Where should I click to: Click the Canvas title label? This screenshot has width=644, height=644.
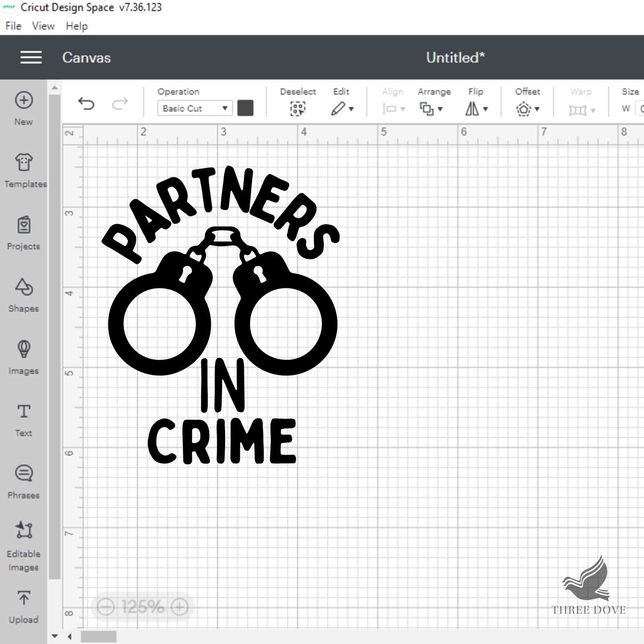pyautogui.click(x=86, y=57)
